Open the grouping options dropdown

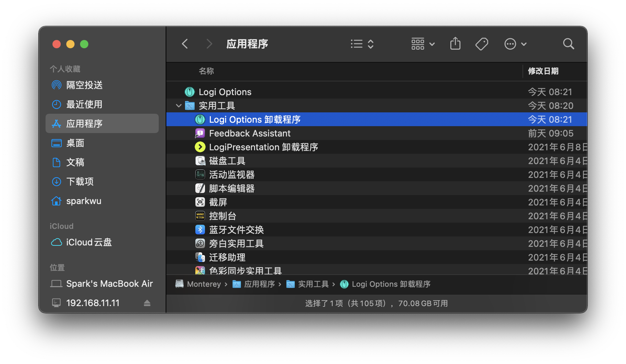(x=423, y=44)
